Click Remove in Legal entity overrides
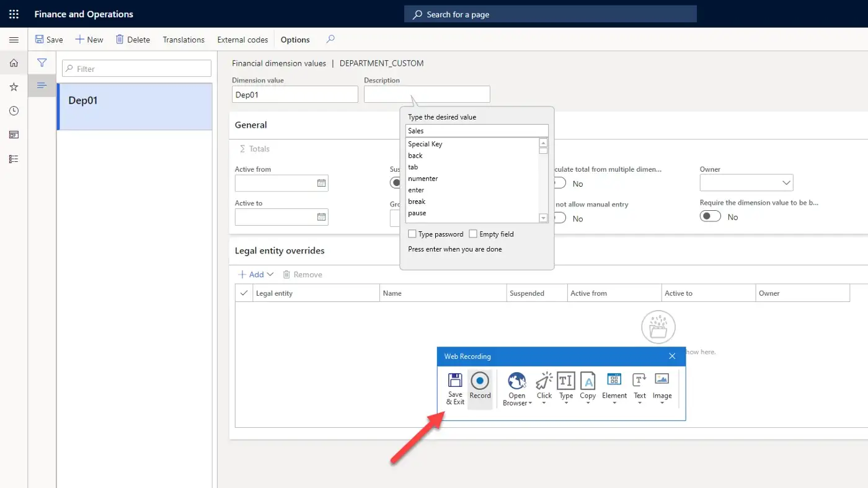The width and height of the screenshot is (868, 488). [x=303, y=274]
